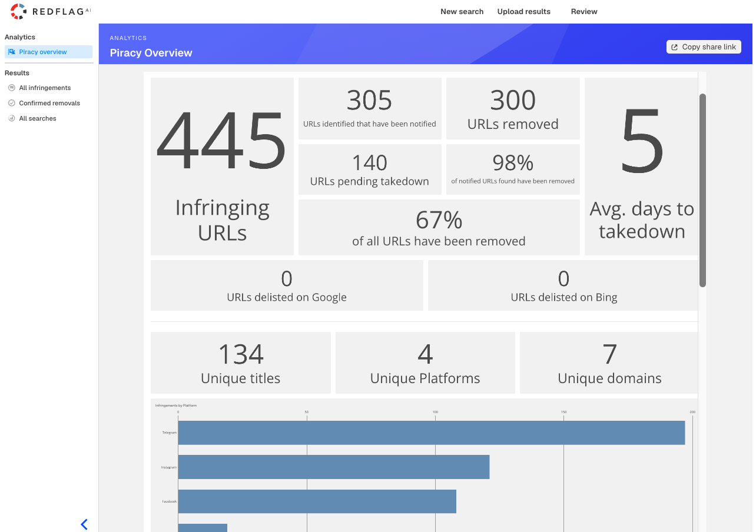Screen dimensions: 756x532
Task: Click the Analytics section label in the sidebar
Action: click(x=20, y=37)
